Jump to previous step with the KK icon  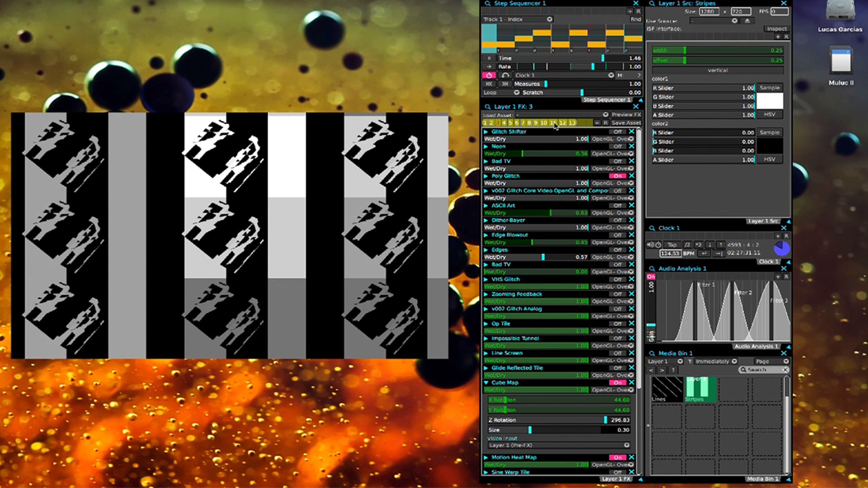click(x=489, y=84)
